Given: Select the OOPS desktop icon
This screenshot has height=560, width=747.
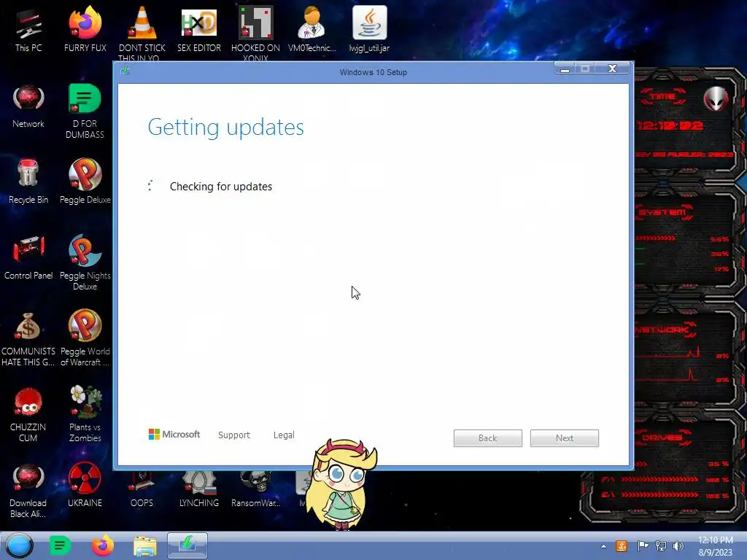Looking at the screenshot, I should [x=142, y=491].
